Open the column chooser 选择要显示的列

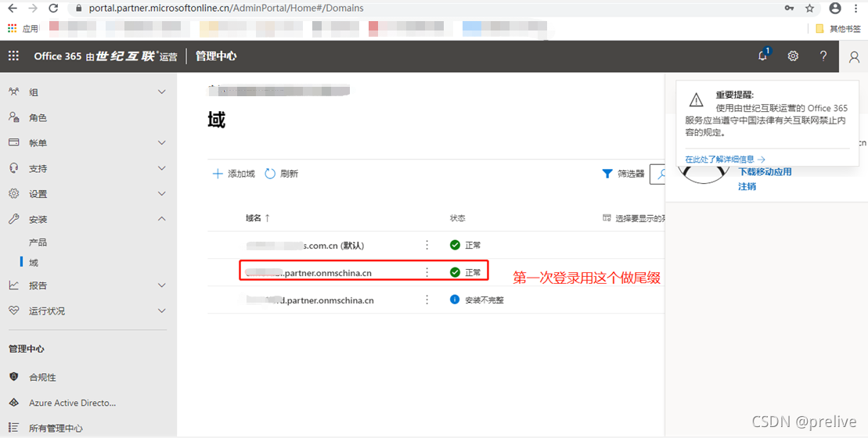[633, 218]
